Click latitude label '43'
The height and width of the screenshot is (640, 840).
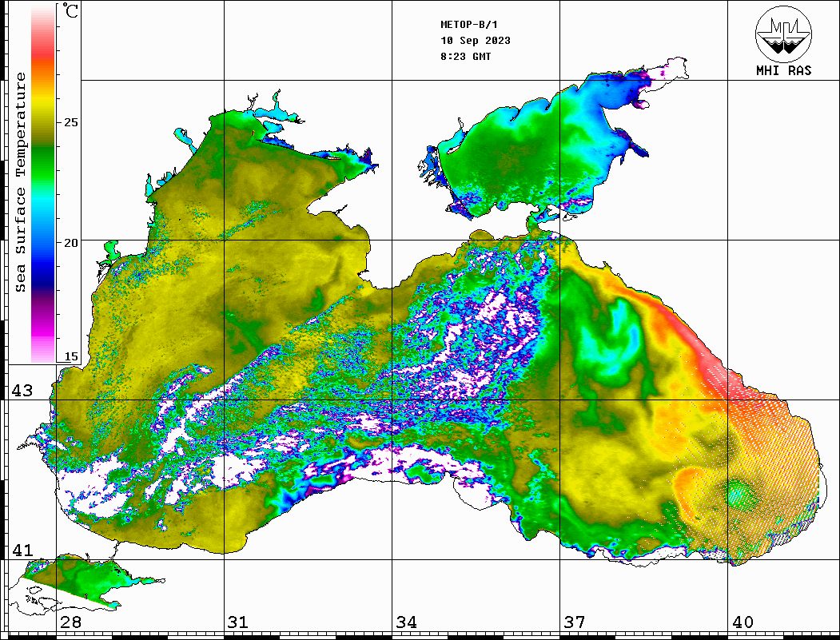(x=22, y=391)
